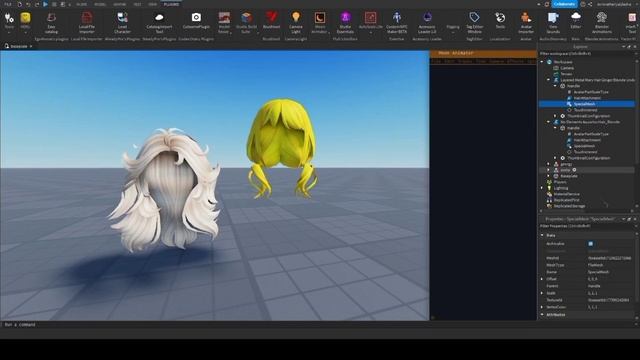Viewport: 640px width, 360px height.
Task: Open Accessory Loader 2.0
Action: [427, 23]
